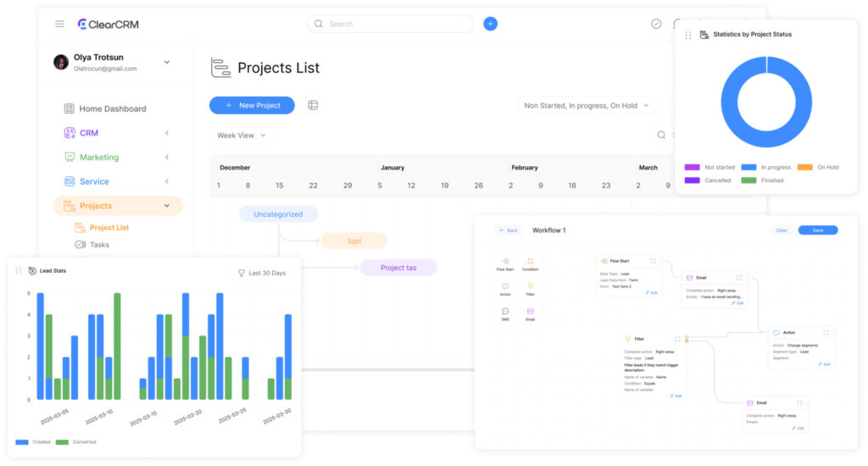The width and height of the screenshot is (868, 466).
Task: Toggle the Created series in chart legend
Action: 32,441
